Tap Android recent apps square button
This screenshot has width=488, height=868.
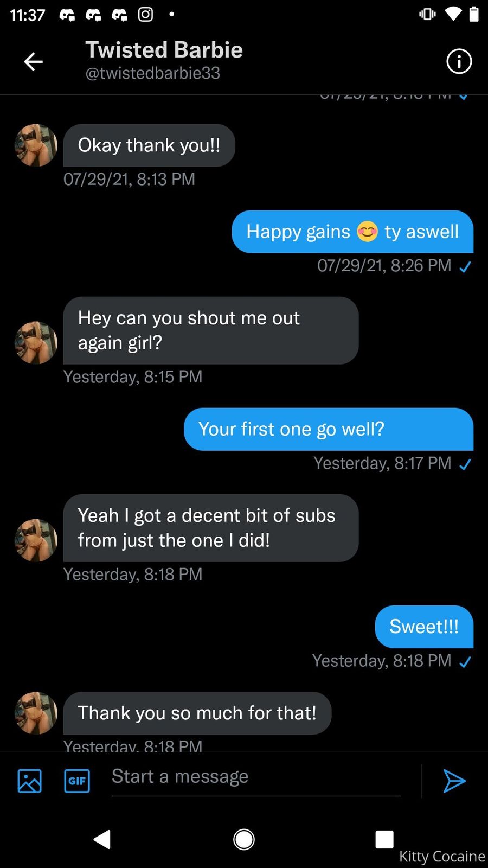pyautogui.click(x=384, y=839)
